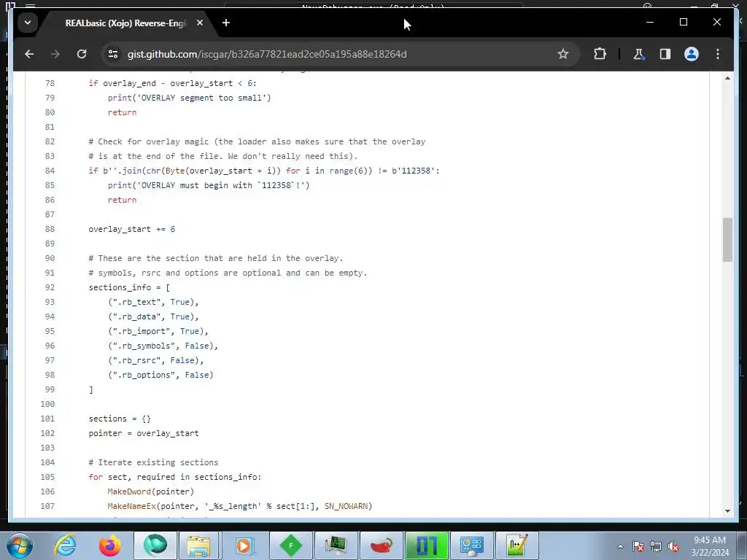747x560 pixels.
Task: Open the teal sphere browser taskbar icon
Action: pyautogui.click(x=155, y=545)
